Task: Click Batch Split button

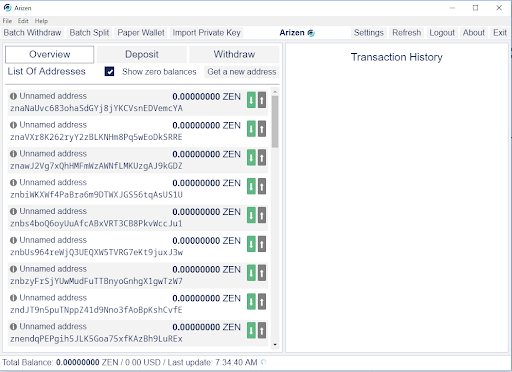Action: [89, 33]
